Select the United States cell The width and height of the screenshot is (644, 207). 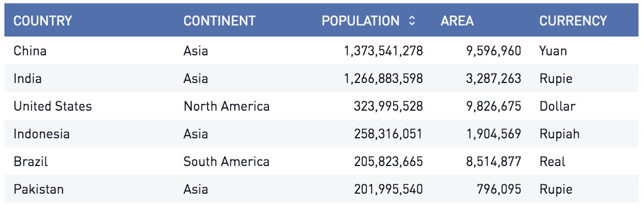52,106
